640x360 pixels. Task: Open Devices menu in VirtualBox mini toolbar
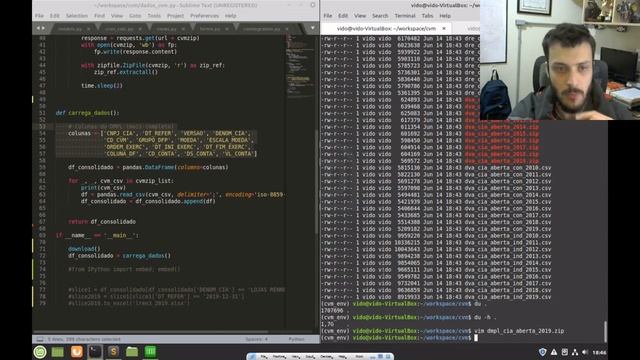[x=326, y=357]
